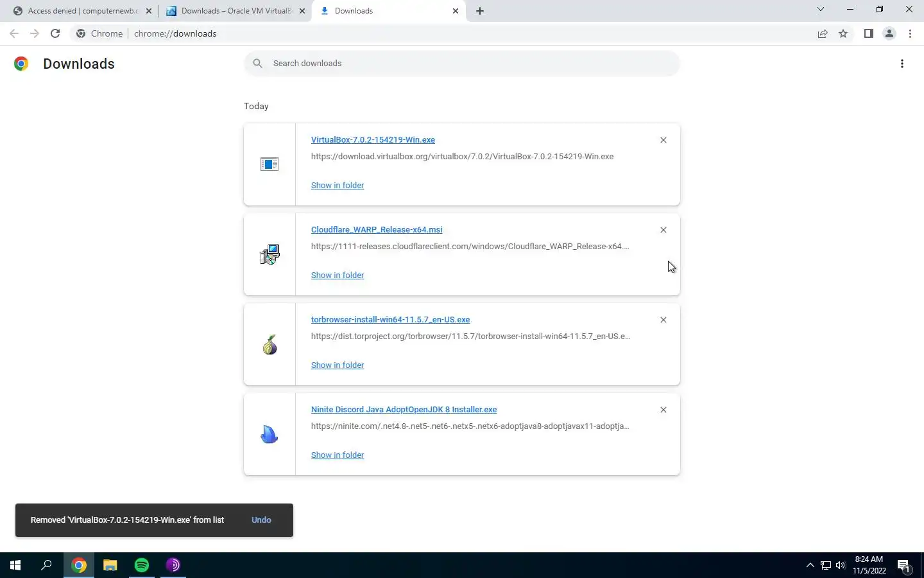The image size is (924, 578).
Task: Click the chrome://downloads address bar
Action: pyautogui.click(x=443, y=33)
